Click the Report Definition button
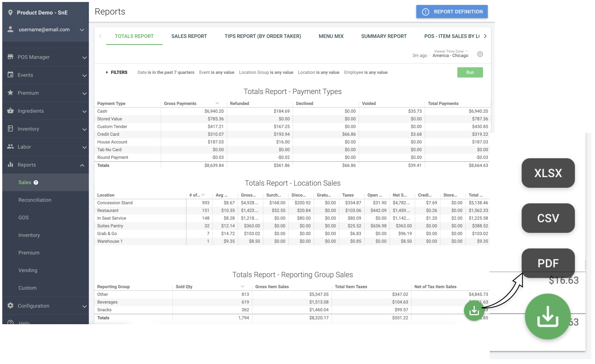This screenshot has width=595, height=364. 452,12
